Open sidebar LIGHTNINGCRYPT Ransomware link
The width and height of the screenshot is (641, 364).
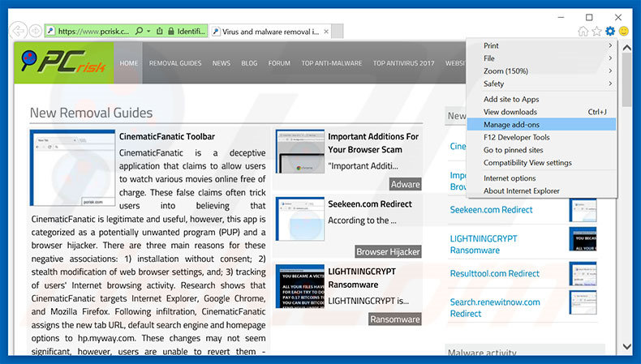(484, 244)
